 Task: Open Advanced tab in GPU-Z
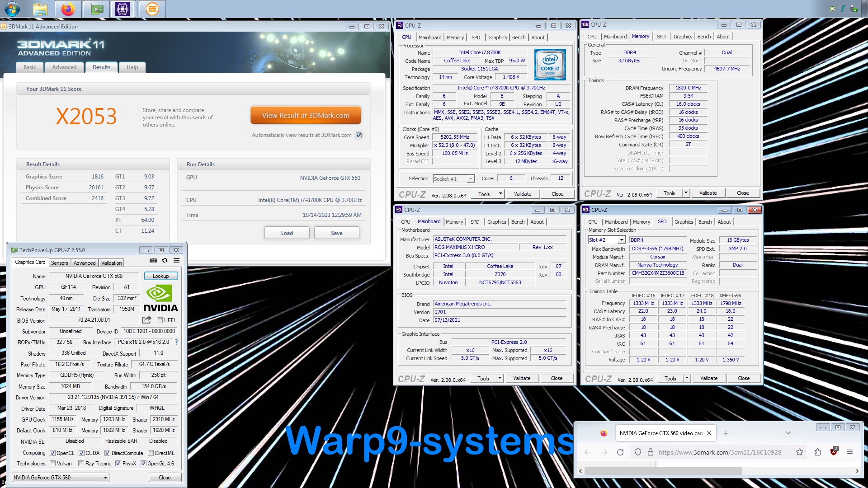point(85,263)
